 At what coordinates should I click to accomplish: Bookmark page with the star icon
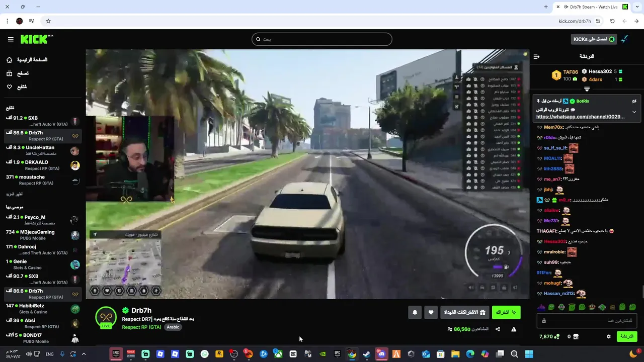coord(48,21)
